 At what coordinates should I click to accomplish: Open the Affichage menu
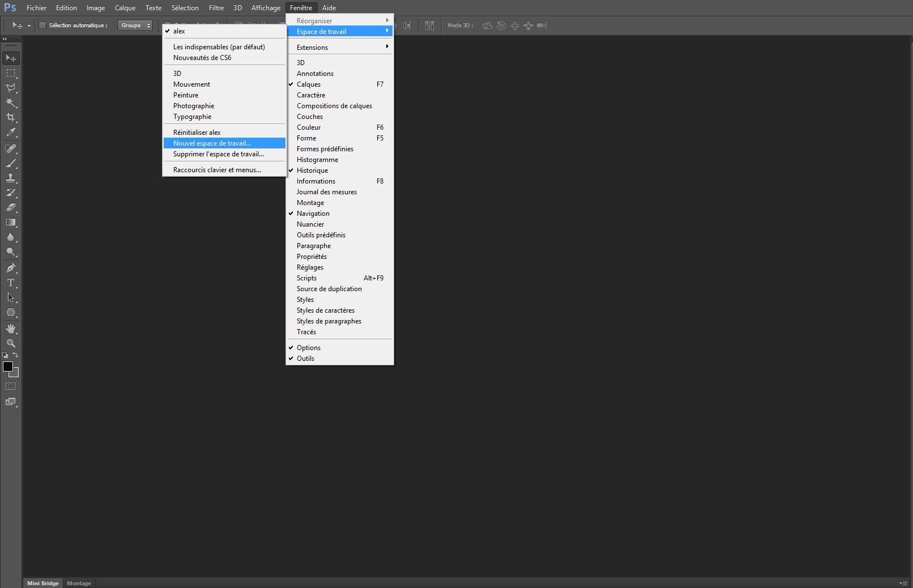pyautogui.click(x=266, y=8)
